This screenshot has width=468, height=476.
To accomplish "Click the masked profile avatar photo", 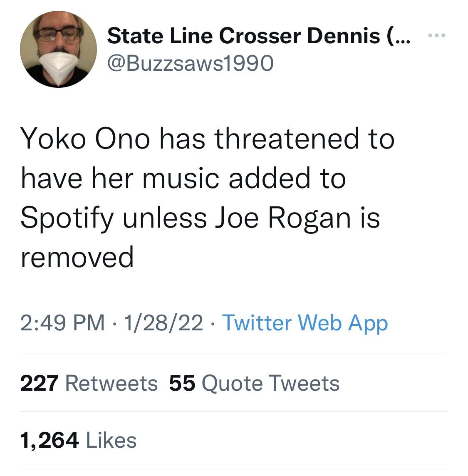I will point(58,49).
